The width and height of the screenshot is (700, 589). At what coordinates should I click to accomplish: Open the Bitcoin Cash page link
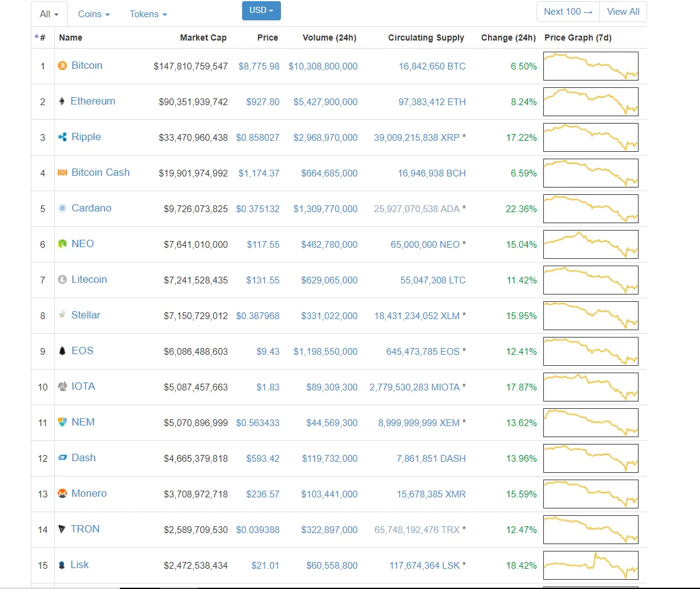(x=100, y=172)
